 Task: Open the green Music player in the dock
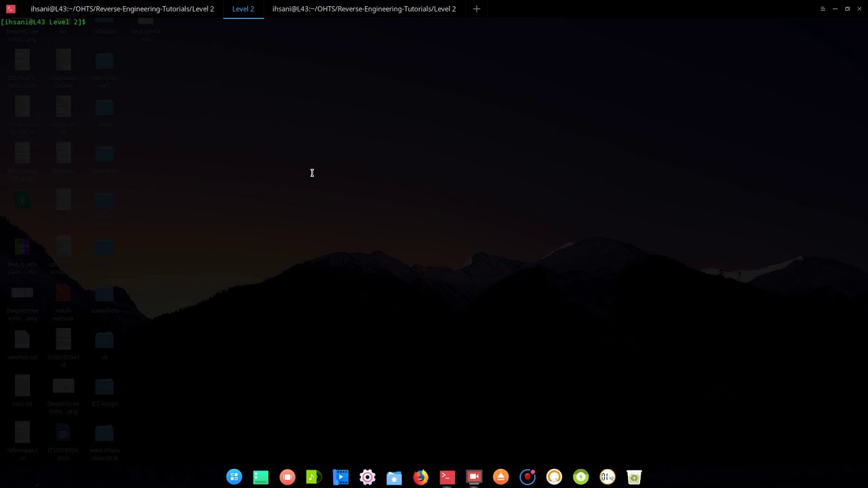click(314, 477)
